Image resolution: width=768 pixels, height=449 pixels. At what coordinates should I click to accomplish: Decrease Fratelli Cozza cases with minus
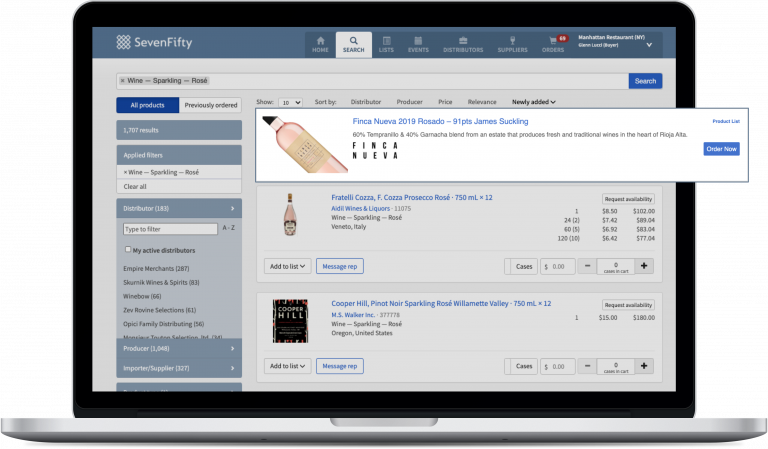coord(587,266)
